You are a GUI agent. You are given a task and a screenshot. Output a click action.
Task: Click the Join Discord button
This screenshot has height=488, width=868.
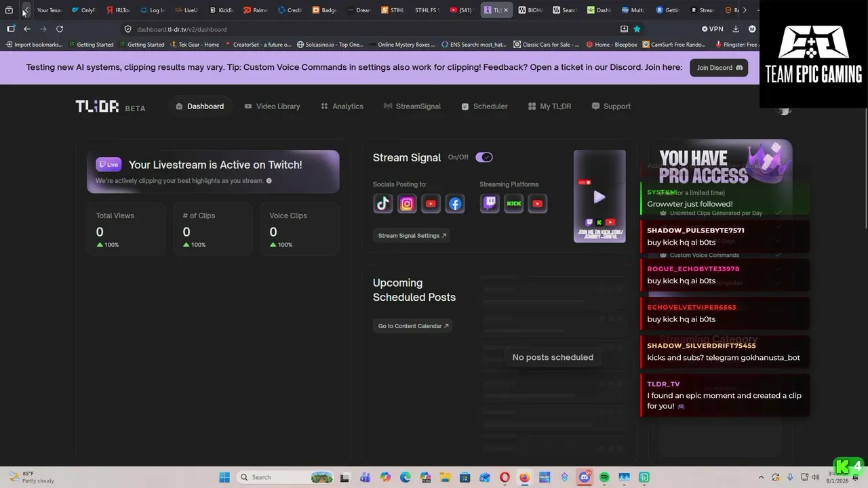click(x=719, y=68)
